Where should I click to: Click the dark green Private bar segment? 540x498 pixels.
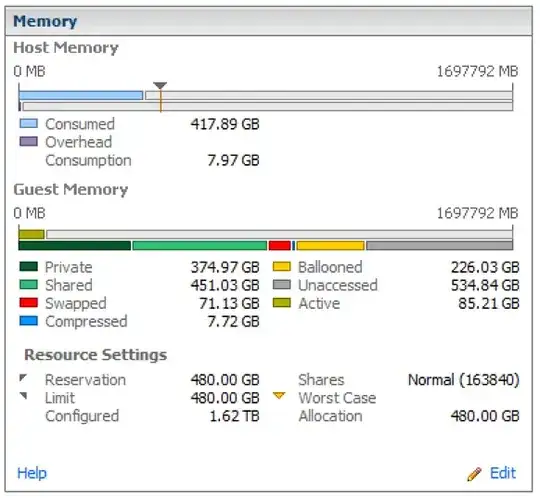point(75,246)
